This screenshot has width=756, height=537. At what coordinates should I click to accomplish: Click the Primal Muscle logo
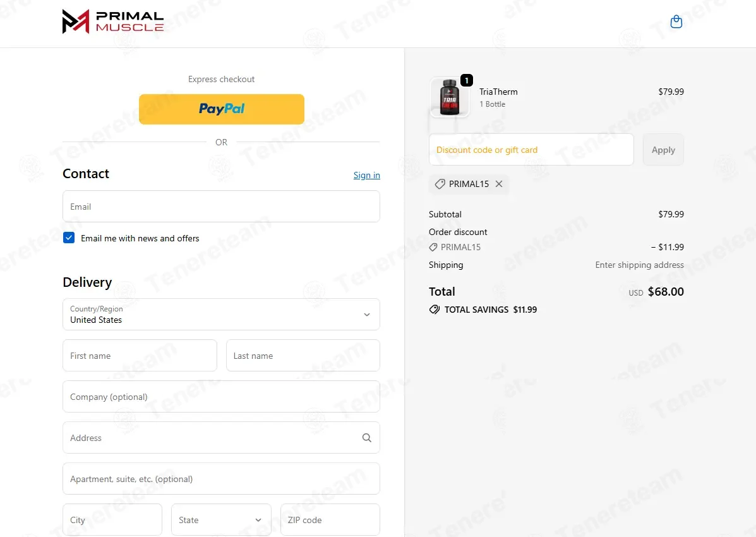tap(113, 21)
